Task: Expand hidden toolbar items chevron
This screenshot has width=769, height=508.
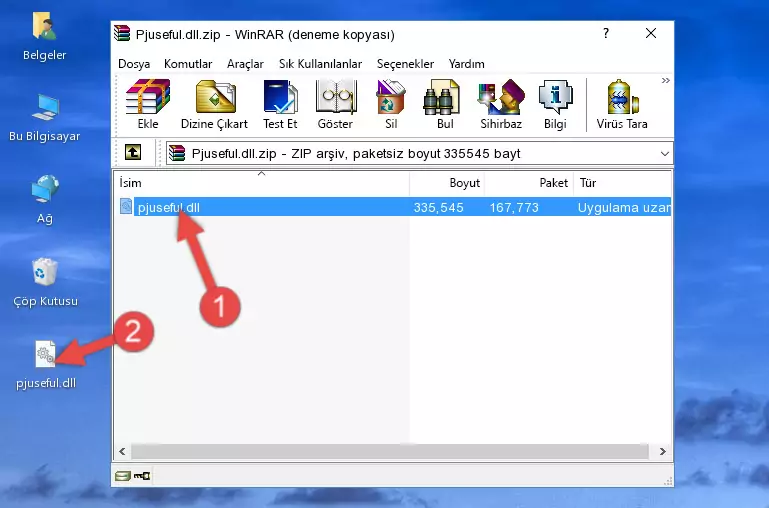Action: (x=666, y=80)
